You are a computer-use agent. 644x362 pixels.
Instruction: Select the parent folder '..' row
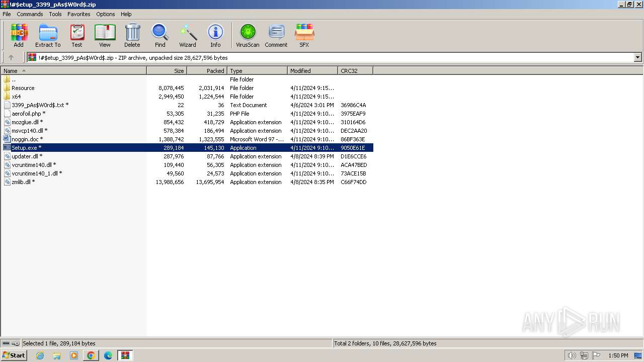(187, 79)
